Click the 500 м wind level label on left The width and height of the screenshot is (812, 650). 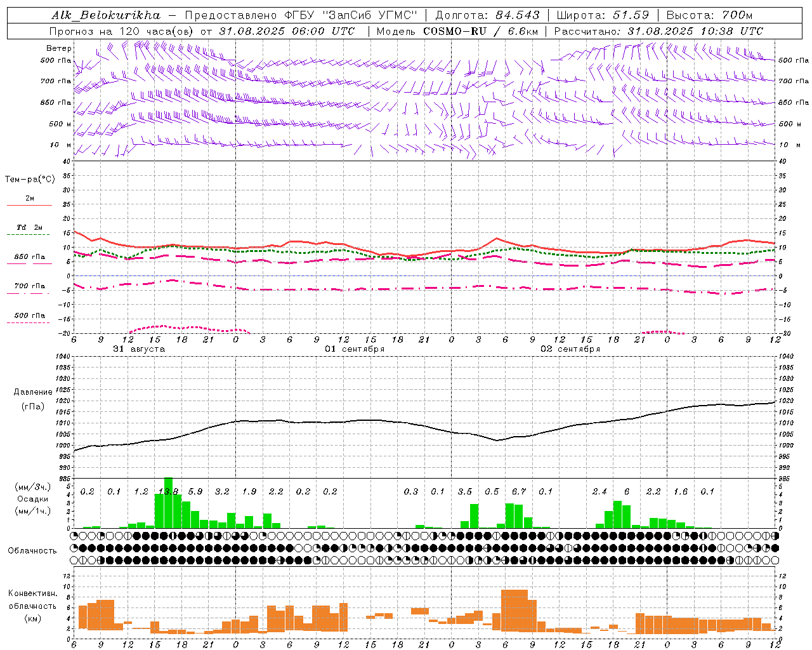click(60, 124)
